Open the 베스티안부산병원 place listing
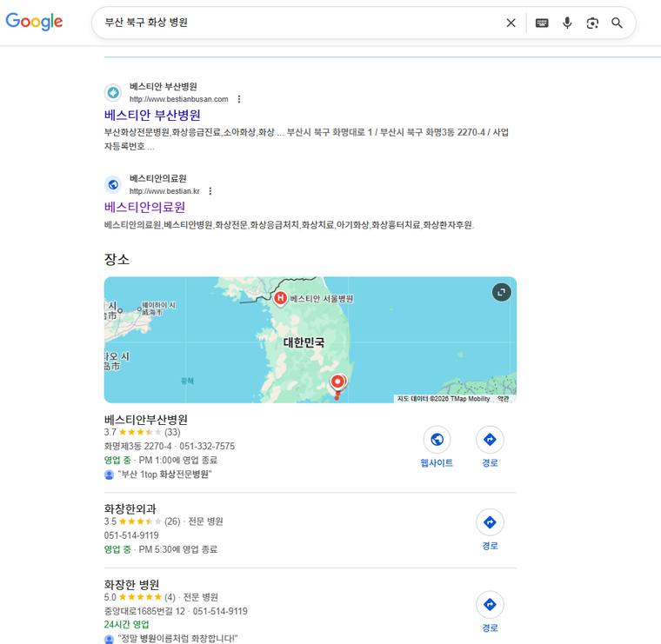 coord(146,420)
